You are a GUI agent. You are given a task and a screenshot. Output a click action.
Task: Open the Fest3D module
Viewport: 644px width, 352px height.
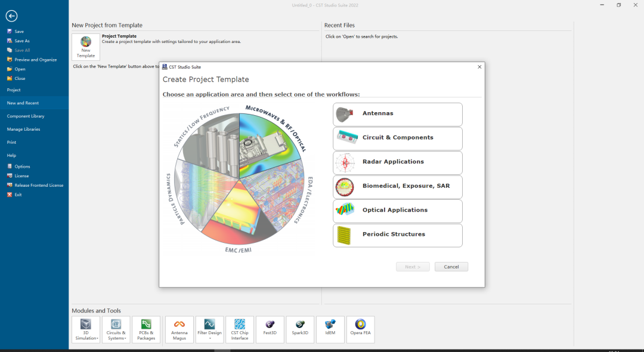point(270,329)
